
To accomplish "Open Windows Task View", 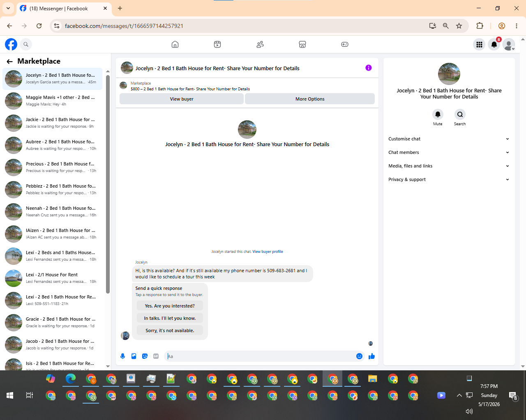I will click(x=30, y=395).
